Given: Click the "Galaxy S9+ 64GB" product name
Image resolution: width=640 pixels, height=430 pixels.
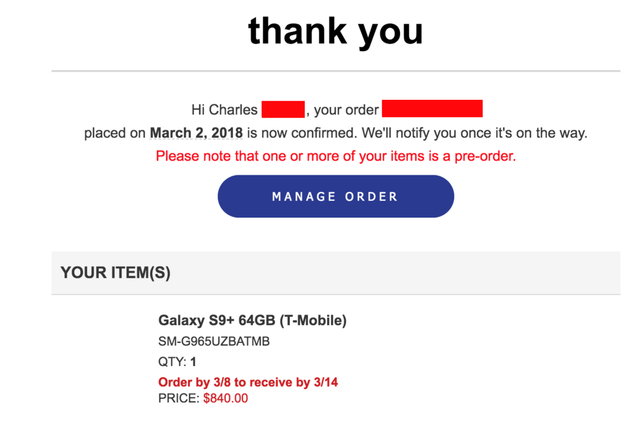Looking at the screenshot, I should tap(217, 320).
